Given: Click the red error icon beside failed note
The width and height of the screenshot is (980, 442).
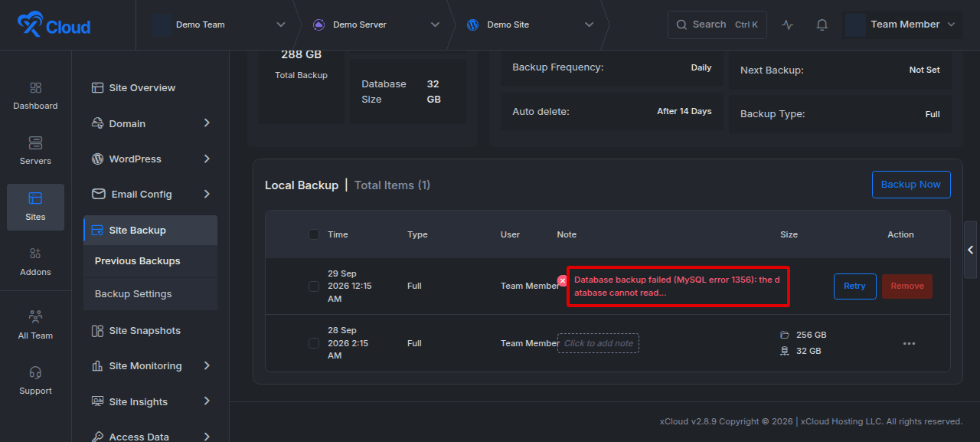Looking at the screenshot, I should click(x=562, y=281).
